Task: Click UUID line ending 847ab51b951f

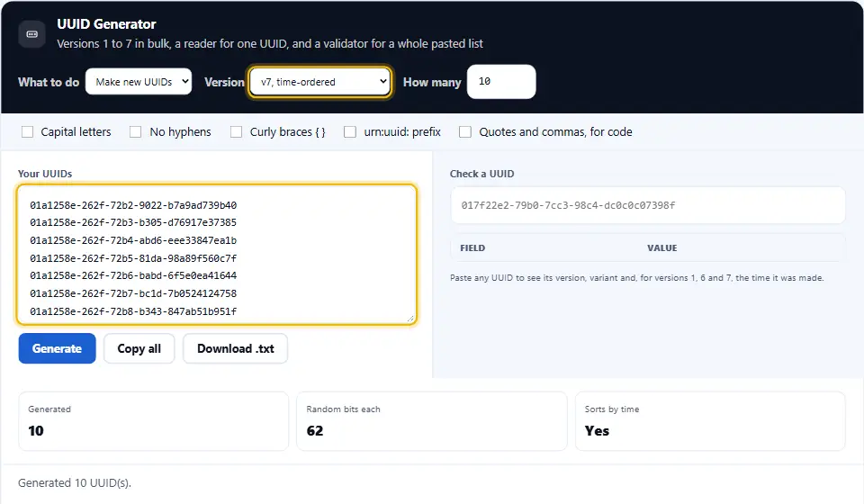Action: pyautogui.click(x=133, y=311)
